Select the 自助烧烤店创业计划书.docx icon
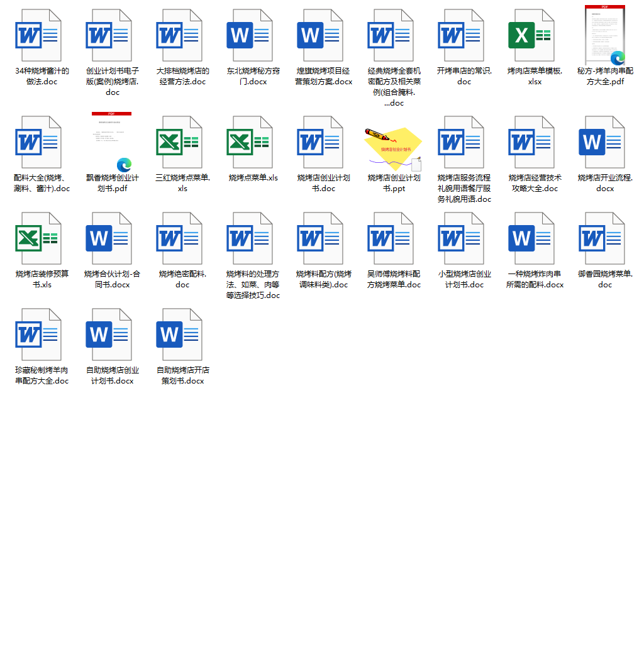 109,334
